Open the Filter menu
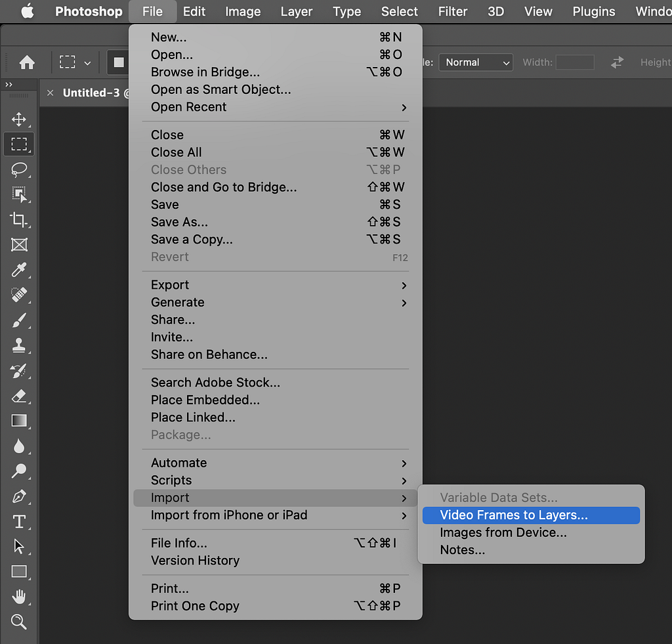The width and height of the screenshot is (672, 644). point(453,11)
